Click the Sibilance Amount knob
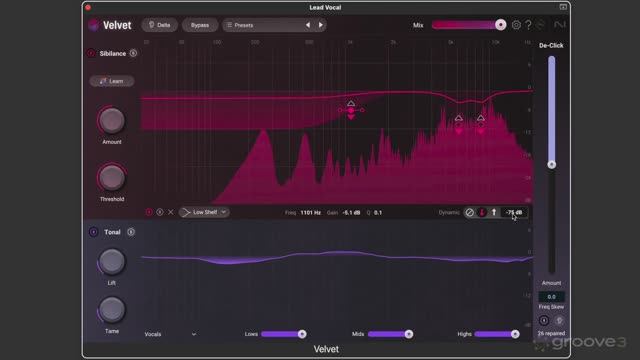640x360 pixels. pyautogui.click(x=112, y=120)
